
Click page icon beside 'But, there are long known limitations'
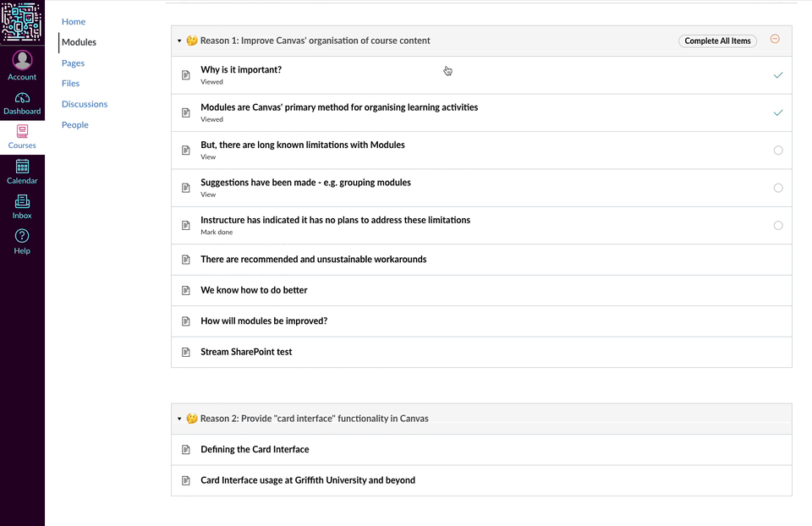[x=186, y=151]
